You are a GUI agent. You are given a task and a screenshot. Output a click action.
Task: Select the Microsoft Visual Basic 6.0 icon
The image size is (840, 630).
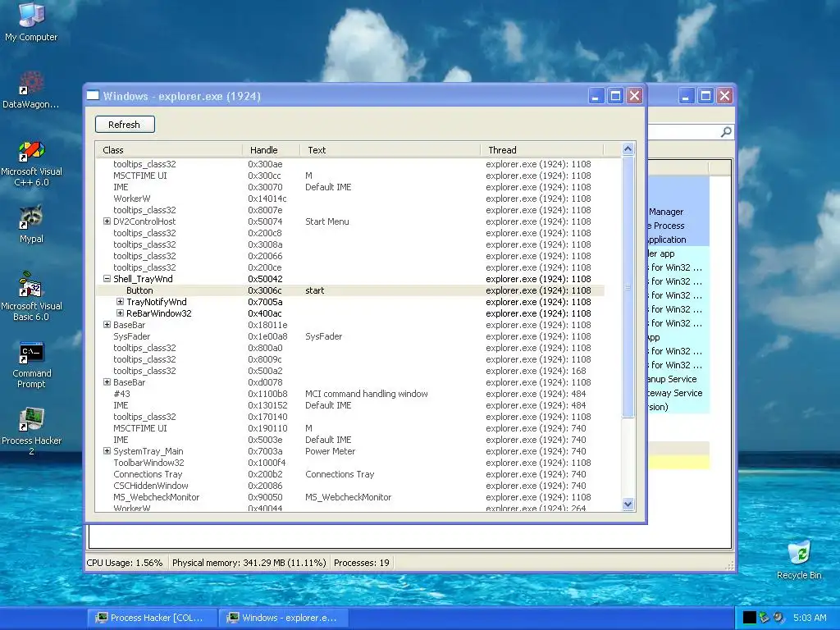(31, 296)
